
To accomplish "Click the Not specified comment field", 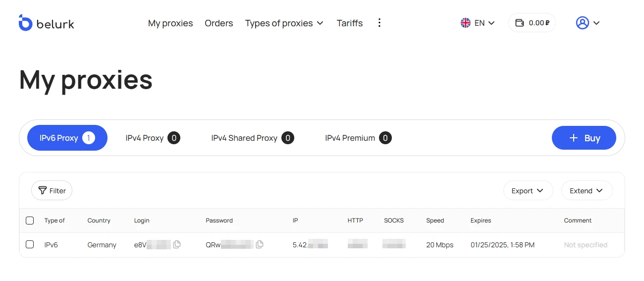I will tap(586, 245).
